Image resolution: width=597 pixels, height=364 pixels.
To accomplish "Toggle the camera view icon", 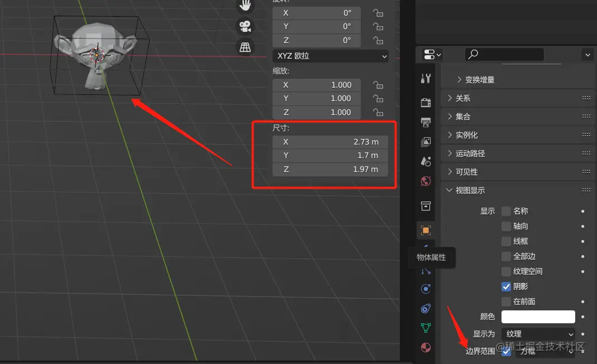I will (x=245, y=26).
